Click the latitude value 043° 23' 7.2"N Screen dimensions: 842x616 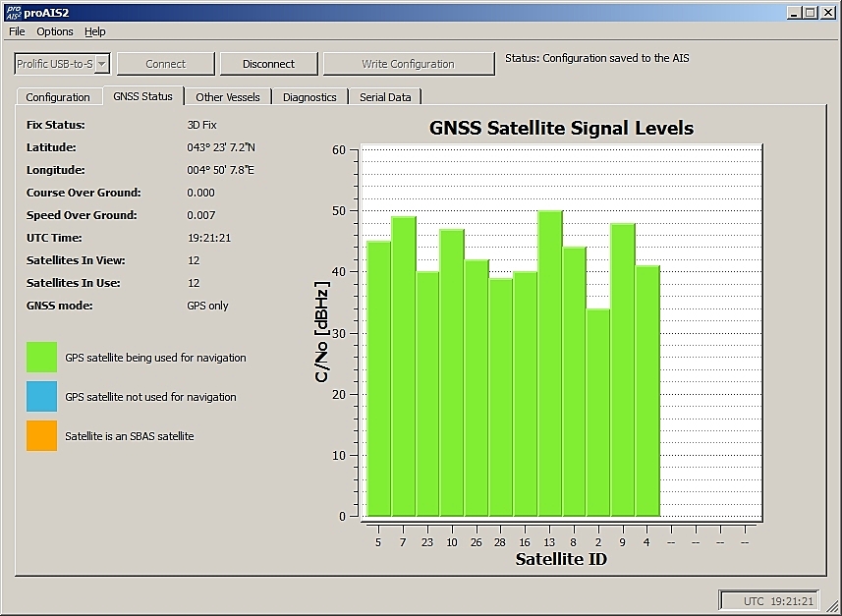(221, 147)
